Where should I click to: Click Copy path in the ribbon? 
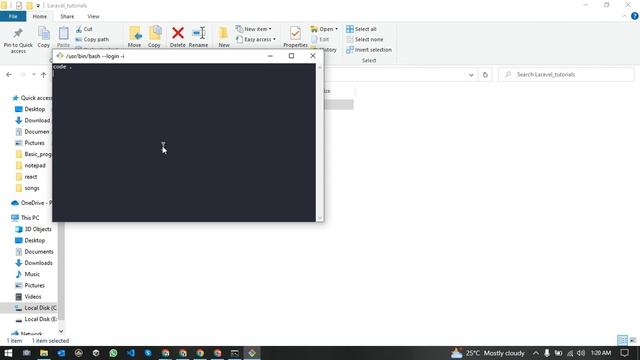point(92,39)
